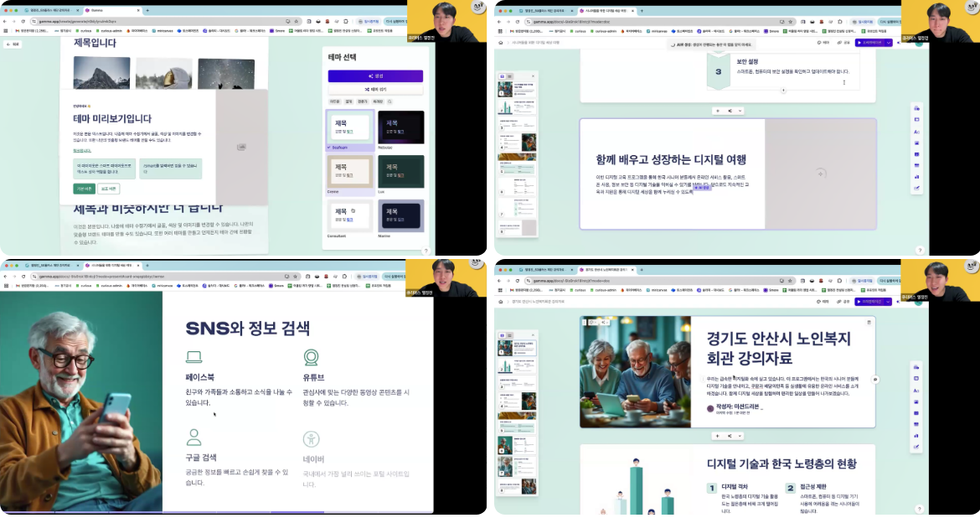This screenshot has width=980, height=518.
Task: Open the theme search magnifier icon
Action: point(389,101)
